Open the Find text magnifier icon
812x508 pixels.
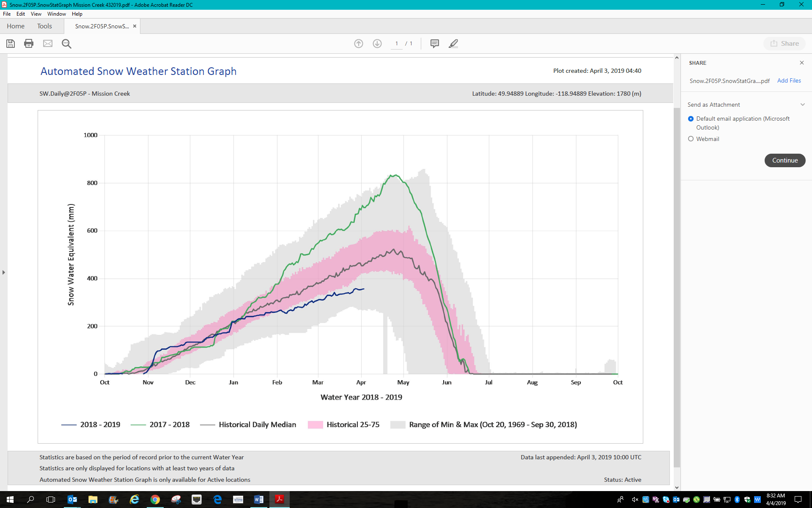click(x=66, y=44)
